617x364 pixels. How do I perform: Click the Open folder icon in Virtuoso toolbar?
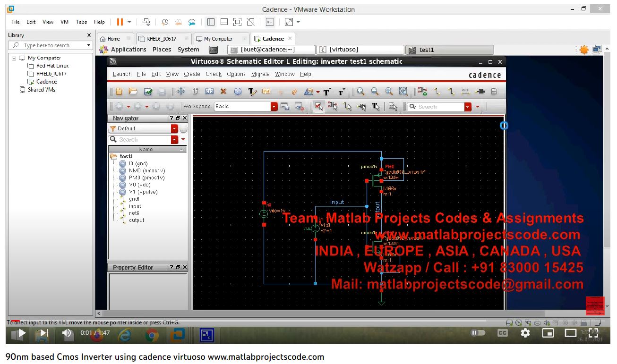tap(133, 92)
